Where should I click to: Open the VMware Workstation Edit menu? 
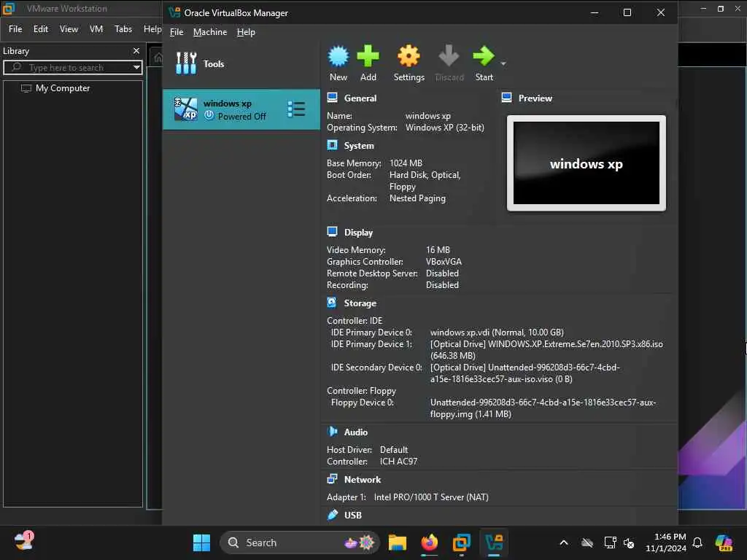tap(41, 29)
